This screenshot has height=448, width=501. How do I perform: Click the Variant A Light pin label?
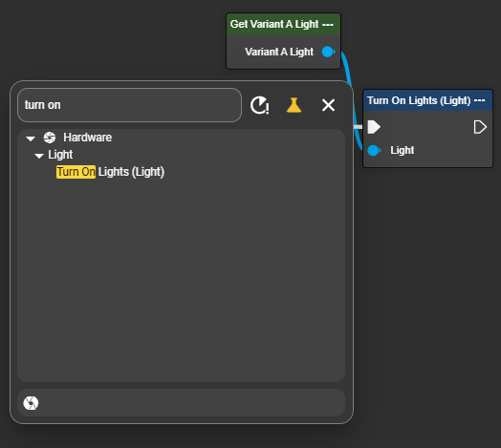[279, 52]
